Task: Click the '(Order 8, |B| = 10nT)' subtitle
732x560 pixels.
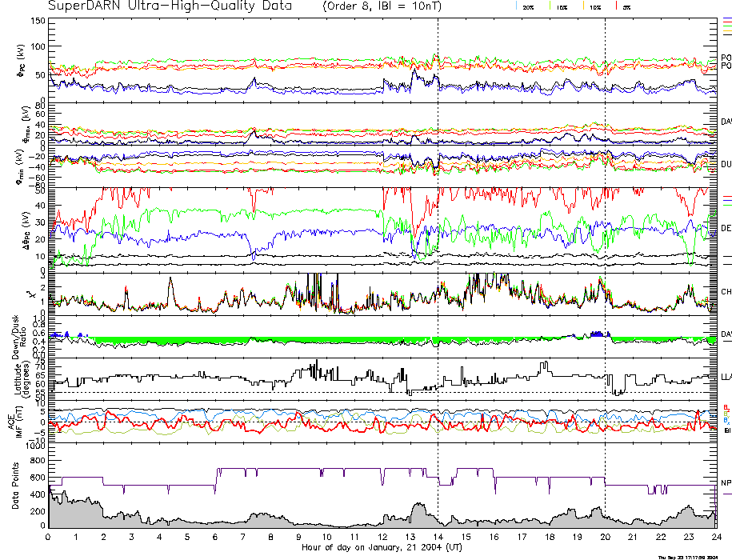Action: [382, 6]
